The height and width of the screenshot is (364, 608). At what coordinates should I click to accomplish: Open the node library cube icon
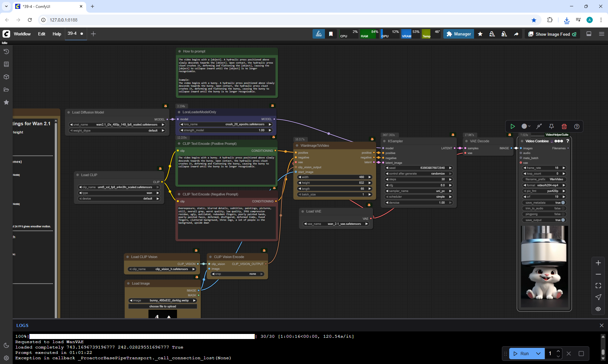coord(6,77)
